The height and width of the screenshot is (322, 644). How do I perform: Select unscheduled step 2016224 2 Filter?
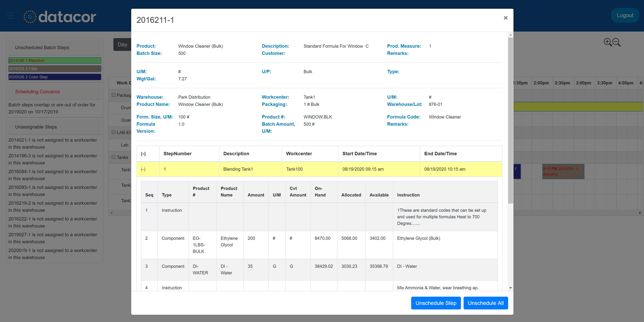55,69
